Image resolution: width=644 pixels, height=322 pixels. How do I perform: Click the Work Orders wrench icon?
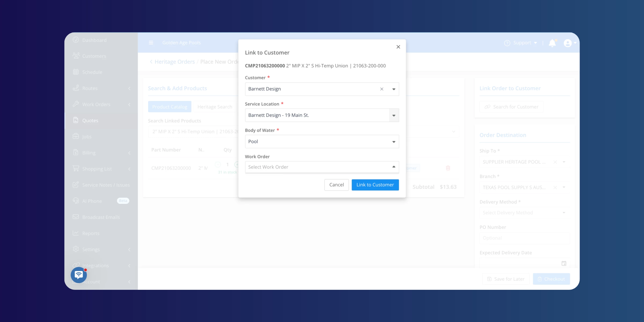pyautogui.click(x=76, y=104)
